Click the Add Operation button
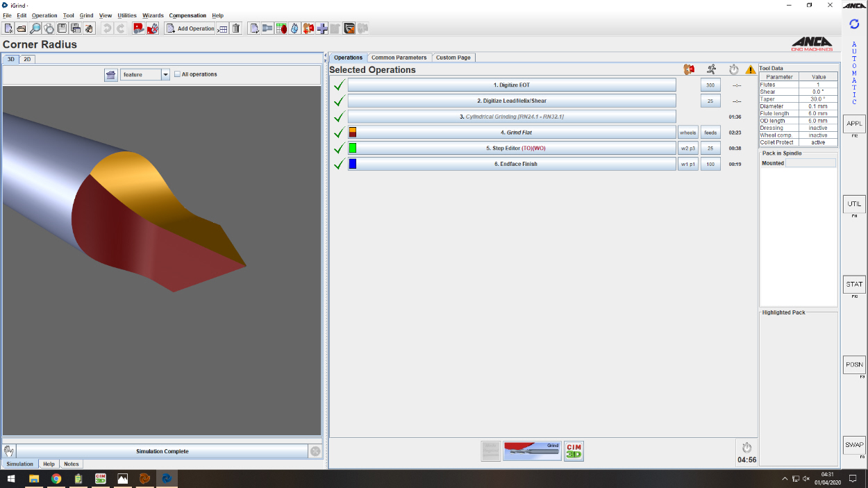868x488 pixels. (190, 28)
